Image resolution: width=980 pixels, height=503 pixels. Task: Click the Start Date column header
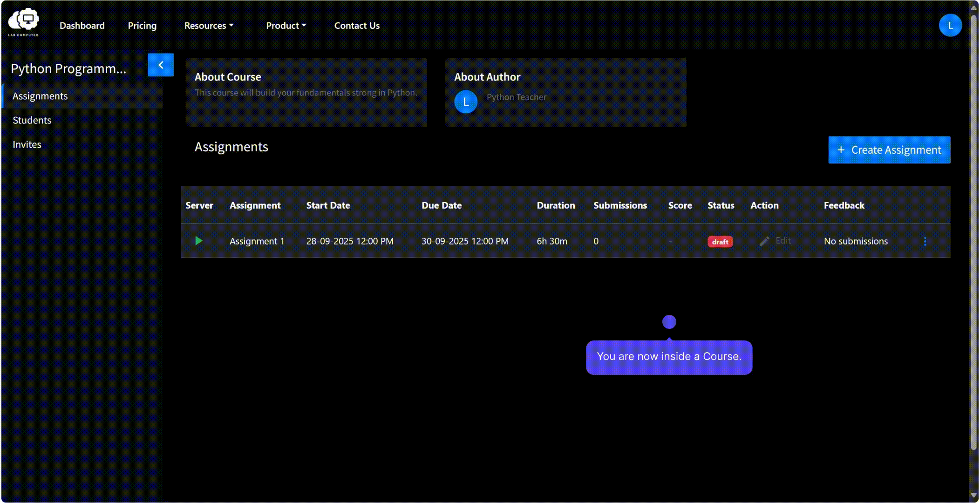pos(328,205)
